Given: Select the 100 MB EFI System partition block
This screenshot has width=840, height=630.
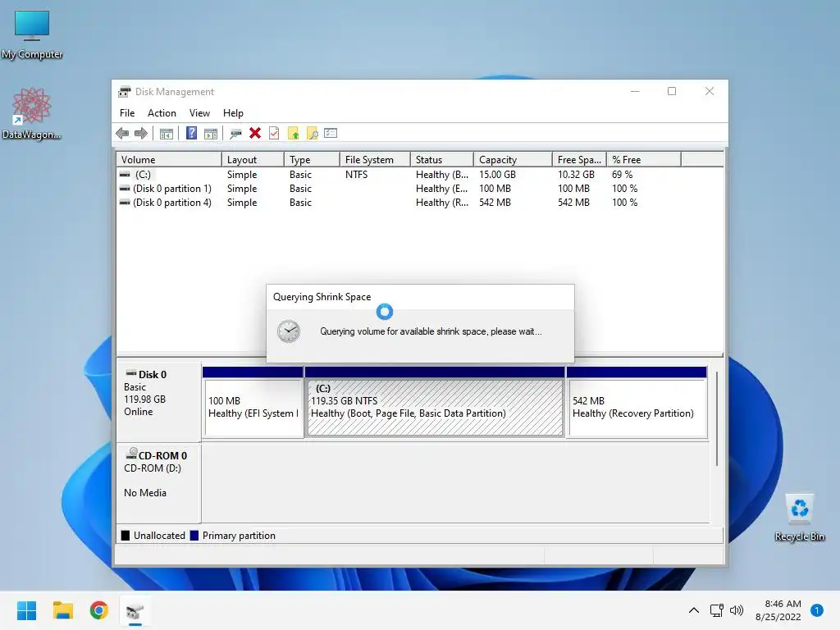Looking at the screenshot, I should coord(253,403).
